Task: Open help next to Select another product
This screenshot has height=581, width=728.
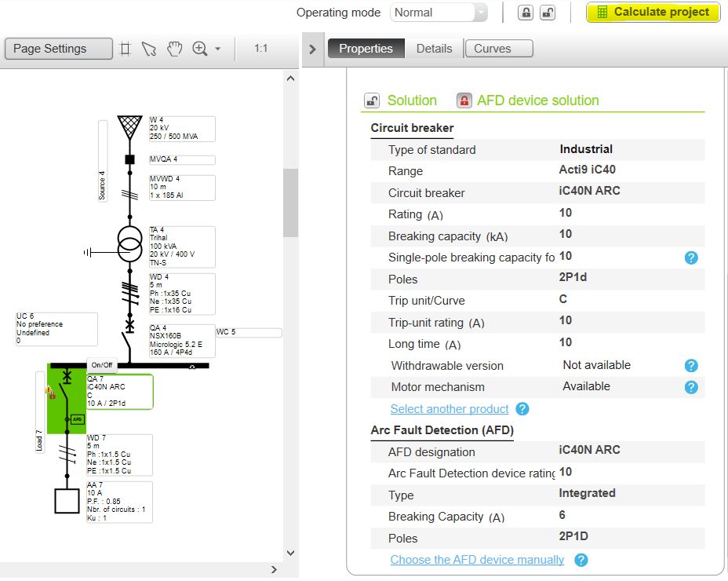Action: click(522, 409)
